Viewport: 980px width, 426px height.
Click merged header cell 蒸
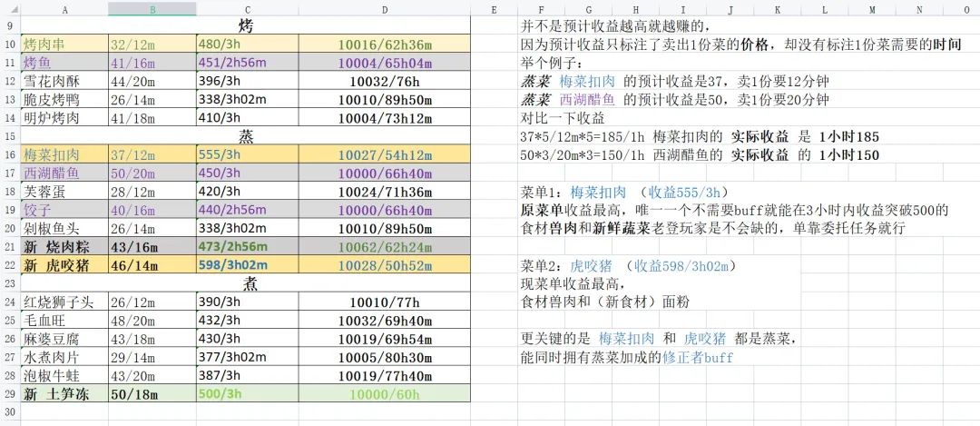[x=246, y=135]
